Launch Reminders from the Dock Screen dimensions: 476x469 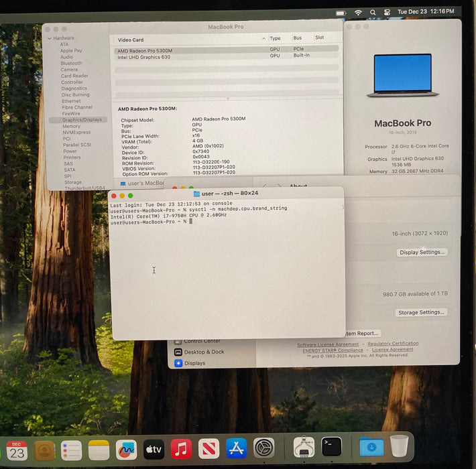pos(71,450)
